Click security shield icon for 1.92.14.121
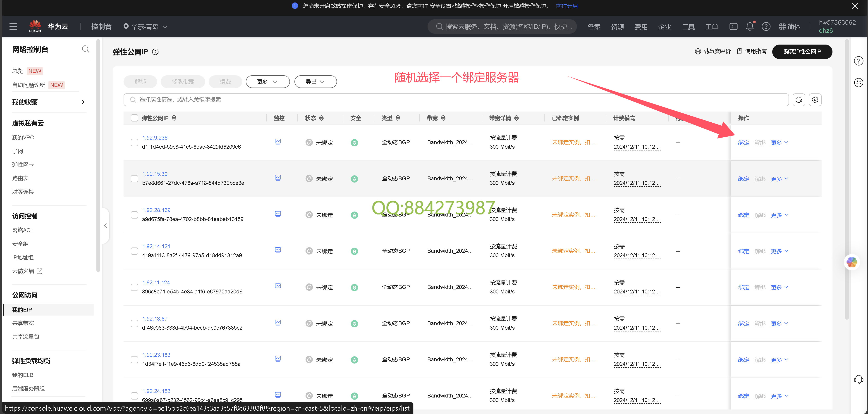868x414 pixels. [x=354, y=251]
